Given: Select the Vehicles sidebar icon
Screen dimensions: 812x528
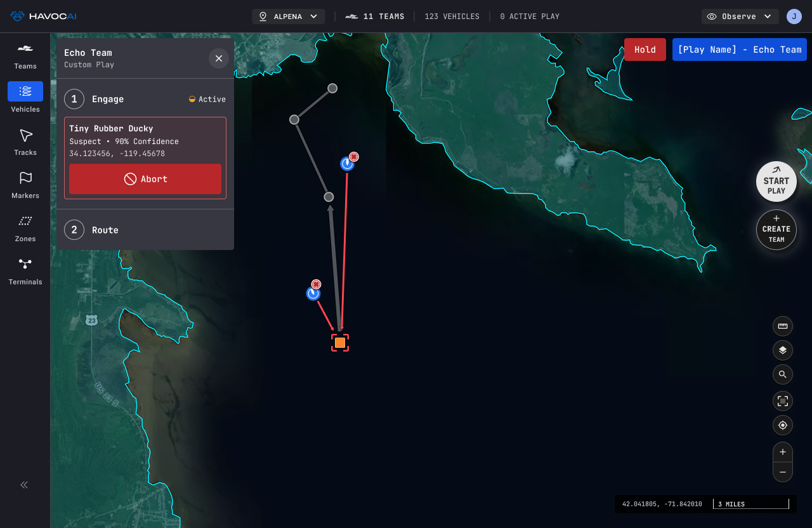Looking at the screenshot, I should coord(25,91).
